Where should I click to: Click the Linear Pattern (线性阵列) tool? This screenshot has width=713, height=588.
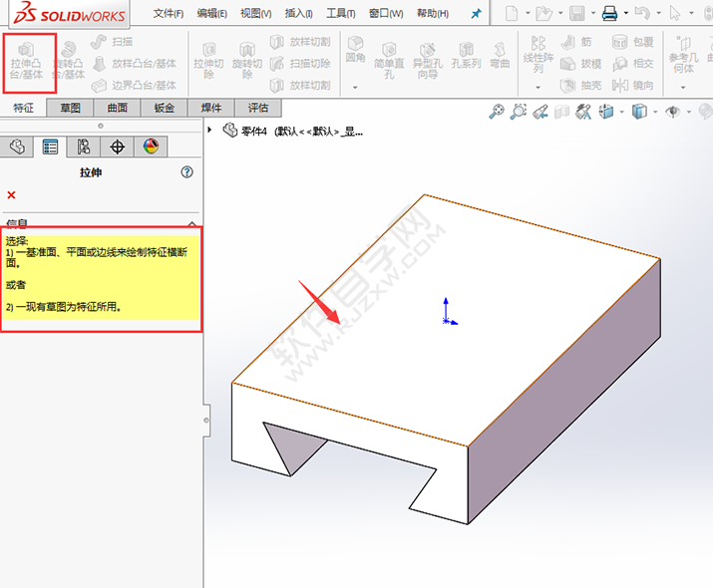[x=537, y=55]
